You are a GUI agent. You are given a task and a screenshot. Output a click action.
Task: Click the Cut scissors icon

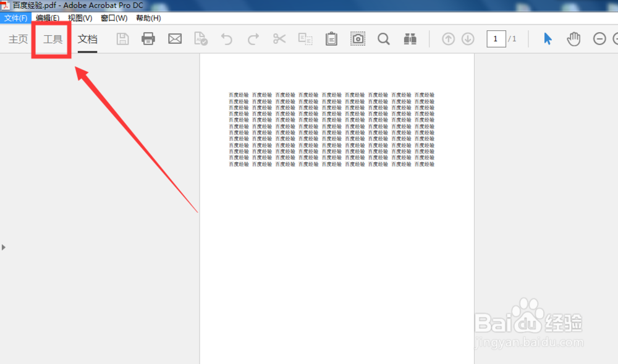coord(279,38)
